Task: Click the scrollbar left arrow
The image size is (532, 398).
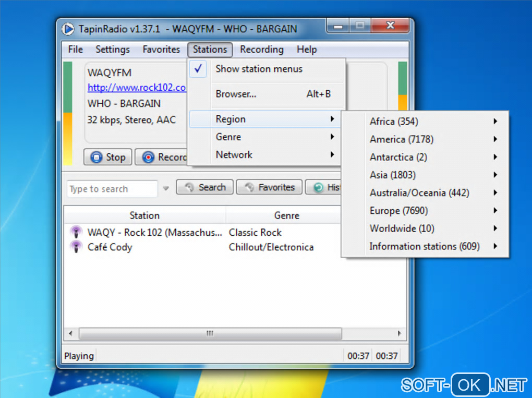Action: point(70,333)
